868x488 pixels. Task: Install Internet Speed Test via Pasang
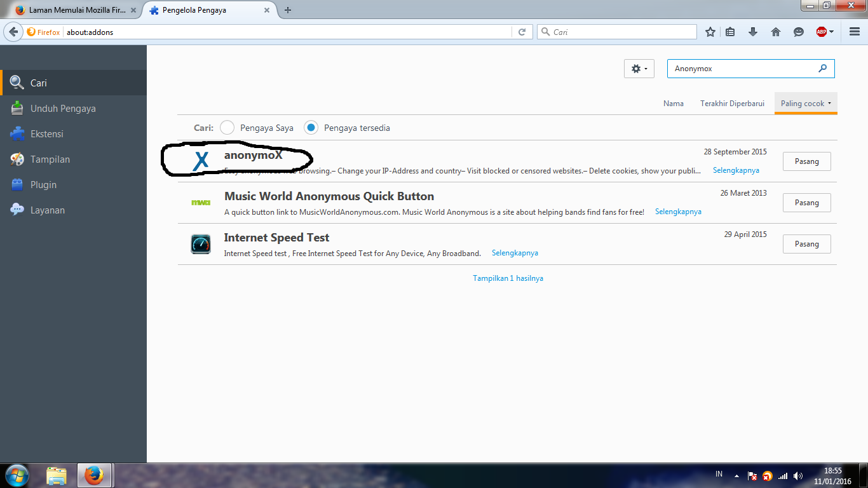pos(806,244)
